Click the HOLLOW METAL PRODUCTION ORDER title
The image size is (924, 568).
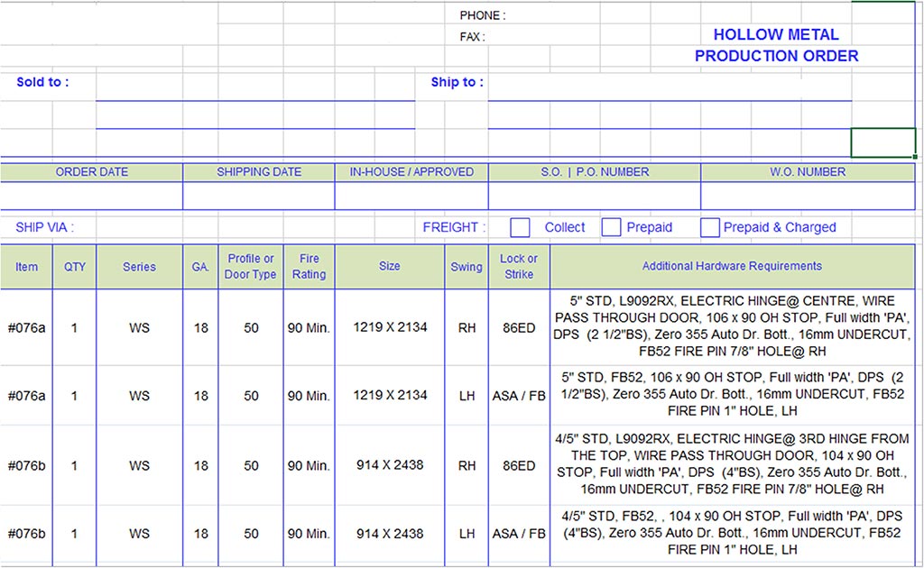coord(776,45)
